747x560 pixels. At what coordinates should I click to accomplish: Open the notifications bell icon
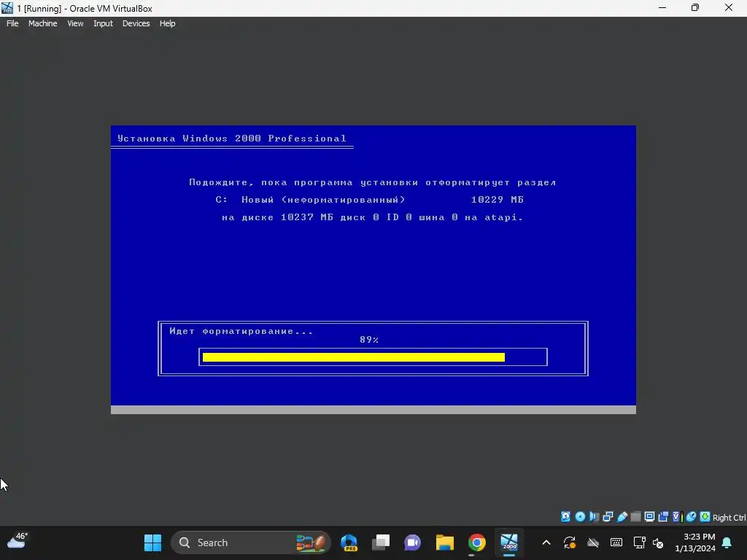(x=727, y=542)
